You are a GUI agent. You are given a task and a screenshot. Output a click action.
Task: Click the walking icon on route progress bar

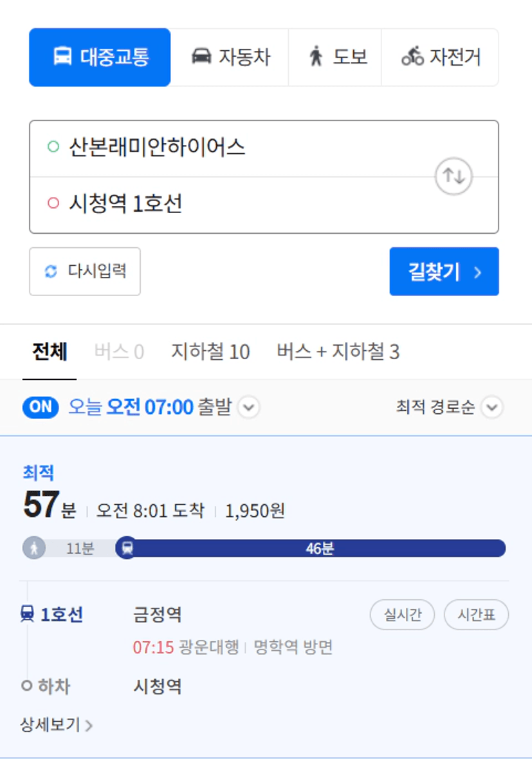pyautogui.click(x=34, y=548)
